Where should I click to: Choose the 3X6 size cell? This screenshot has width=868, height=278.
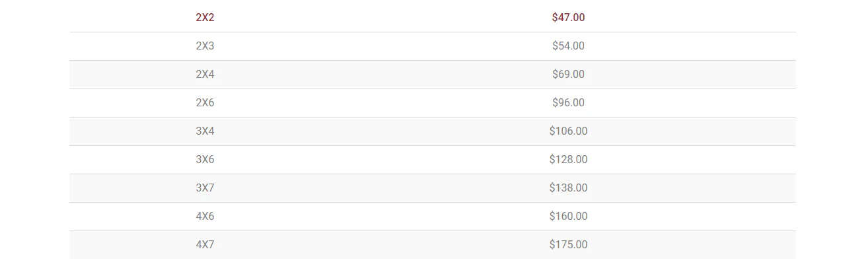click(205, 160)
